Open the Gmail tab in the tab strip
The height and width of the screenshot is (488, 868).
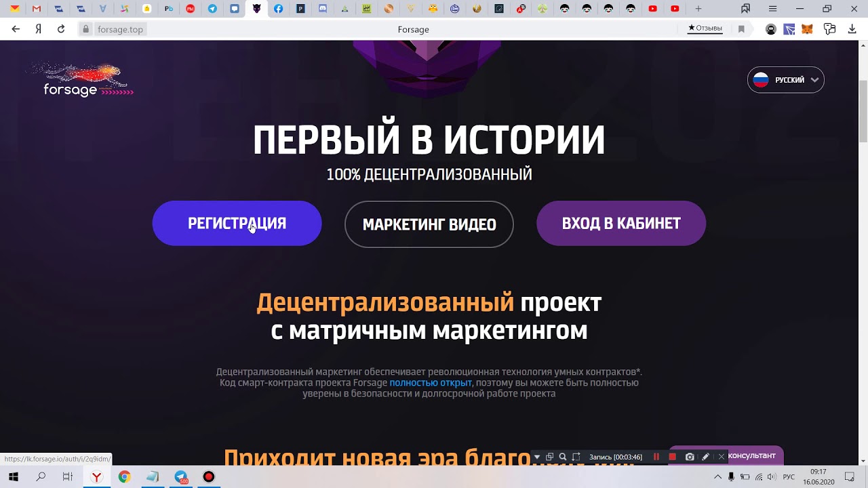coord(37,9)
